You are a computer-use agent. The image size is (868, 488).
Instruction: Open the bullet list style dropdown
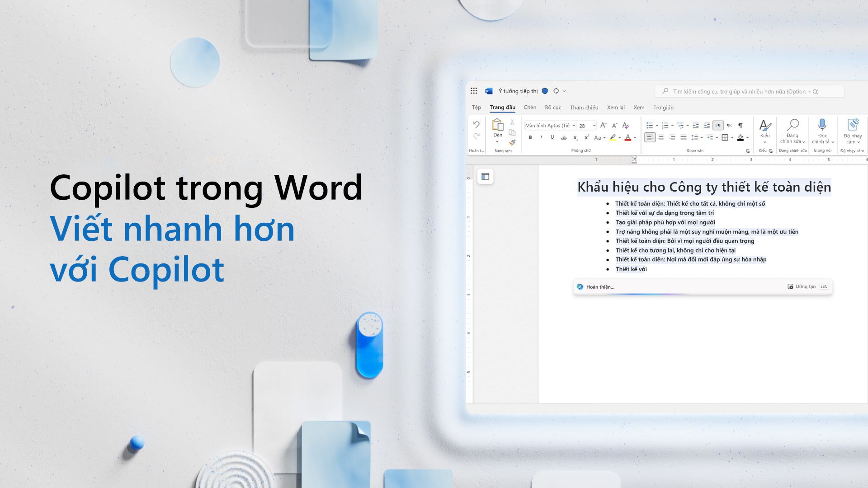point(657,126)
